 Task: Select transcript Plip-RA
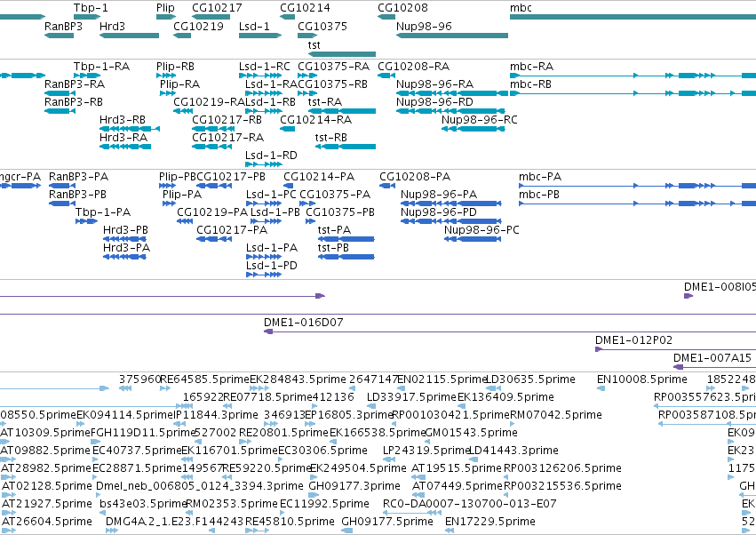click(179, 84)
